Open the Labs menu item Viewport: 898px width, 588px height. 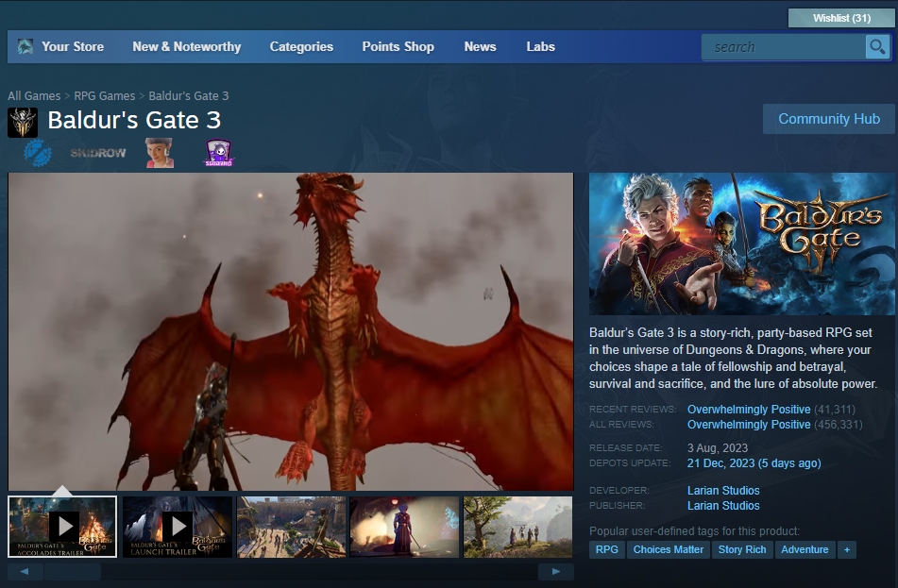point(540,46)
